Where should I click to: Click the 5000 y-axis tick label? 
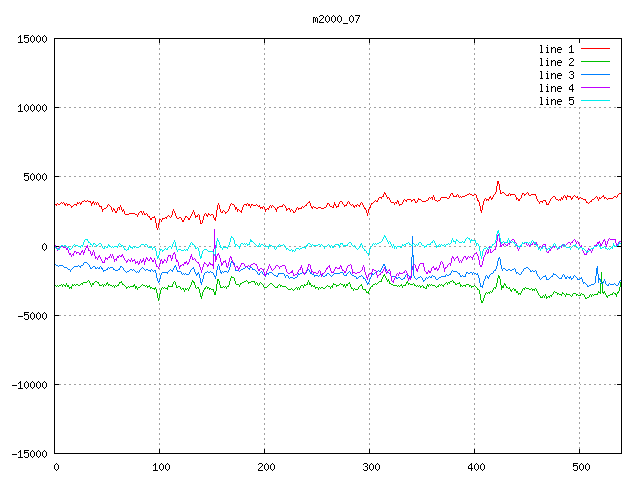(x=35, y=177)
